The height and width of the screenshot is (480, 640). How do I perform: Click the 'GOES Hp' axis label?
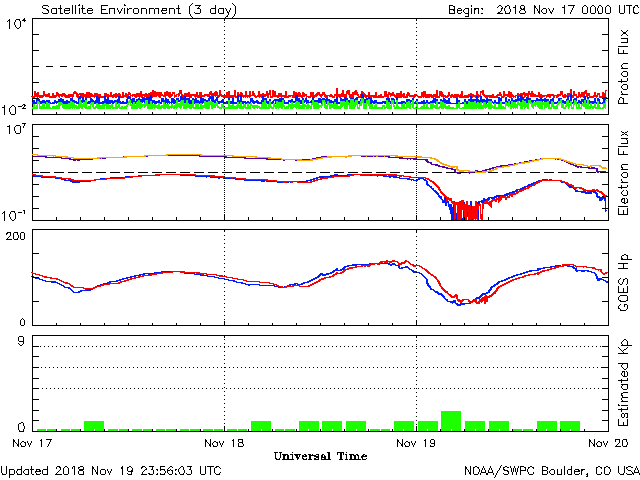click(623, 282)
